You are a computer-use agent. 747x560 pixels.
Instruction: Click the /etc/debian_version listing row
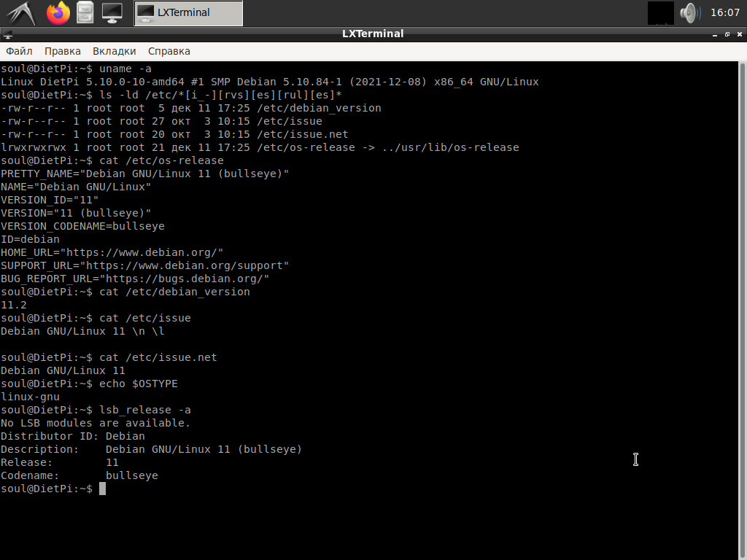(x=191, y=108)
